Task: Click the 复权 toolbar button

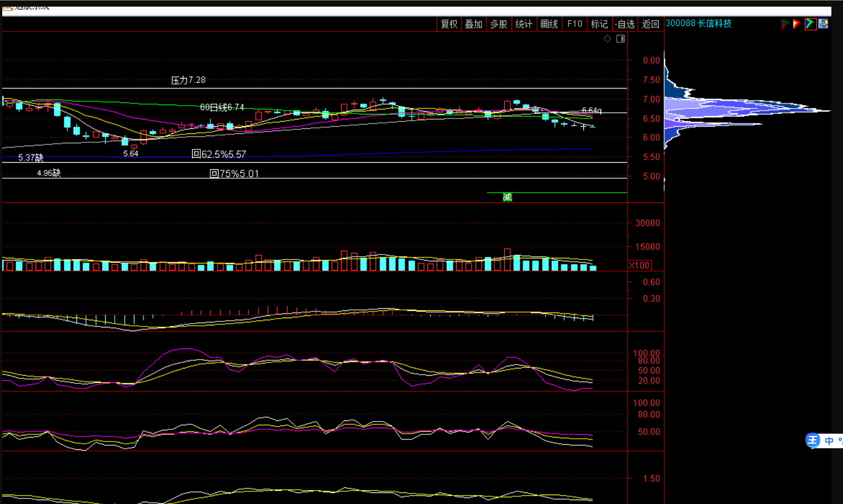Action: [x=449, y=24]
